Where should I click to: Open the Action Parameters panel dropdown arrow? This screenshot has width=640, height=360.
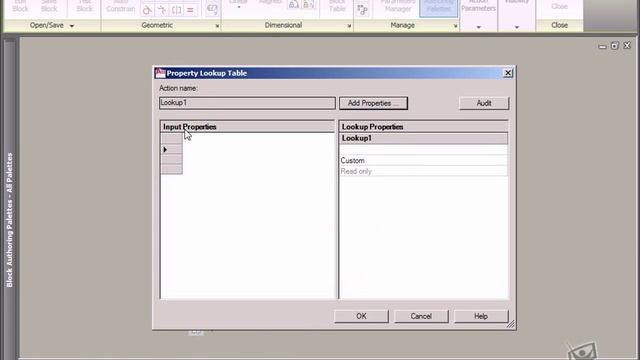pyautogui.click(x=478, y=27)
